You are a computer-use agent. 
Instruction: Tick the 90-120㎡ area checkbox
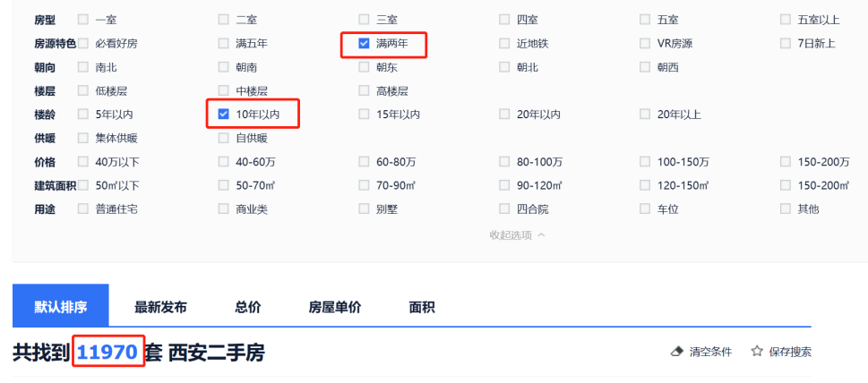(504, 185)
